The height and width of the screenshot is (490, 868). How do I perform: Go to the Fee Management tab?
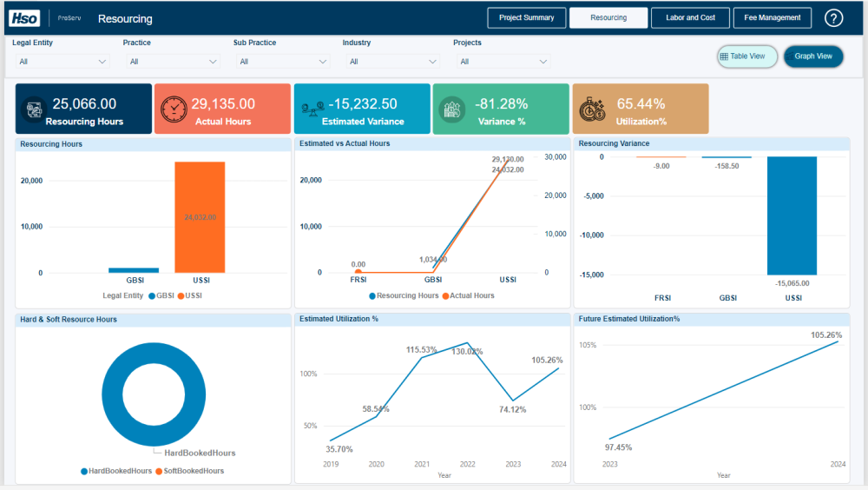point(773,17)
